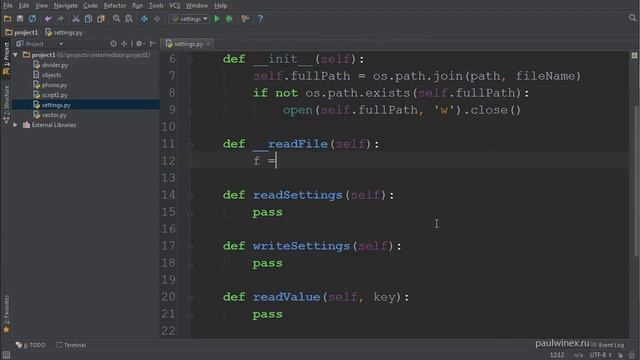Click the Collapse All icon in Project panel
Image resolution: width=640 pixels, height=360 pixels.
[x=124, y=44]
